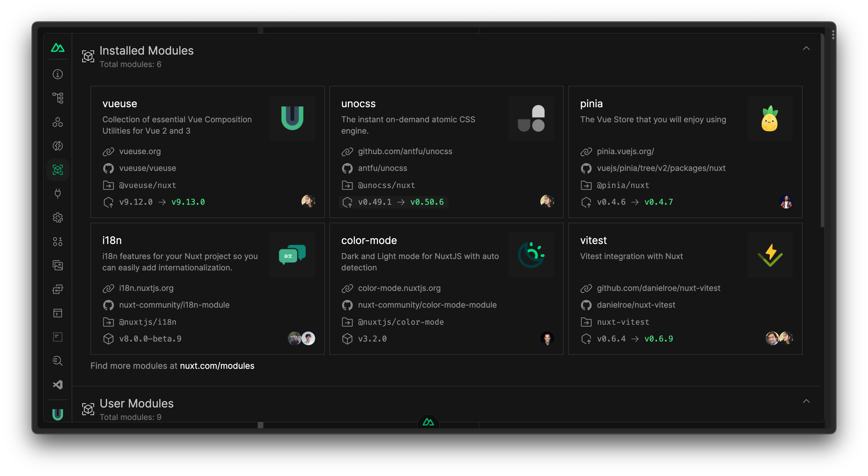Click the pinia pineapple module logo
Screen dimensions: 868x476
771,118
